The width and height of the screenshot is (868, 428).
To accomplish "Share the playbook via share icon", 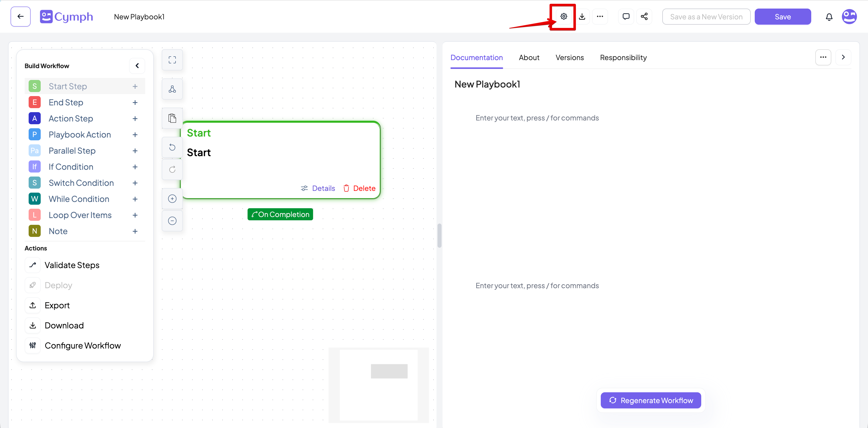I will click(x=644, y=16).
